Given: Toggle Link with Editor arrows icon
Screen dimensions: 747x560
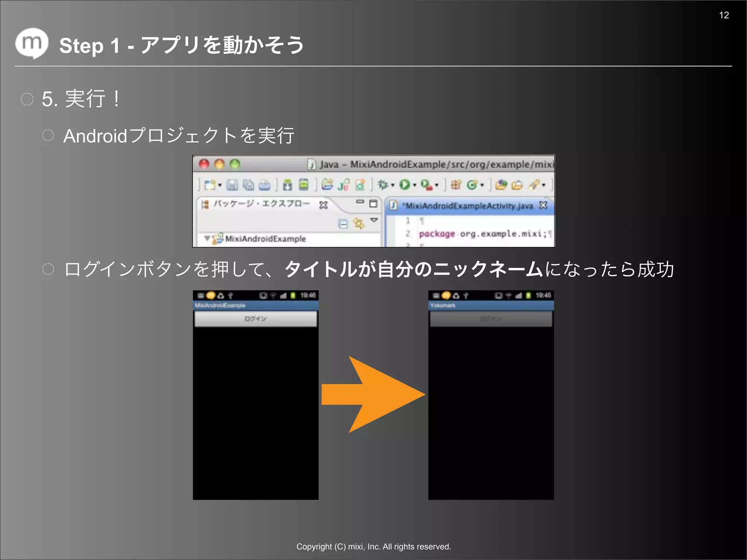Looking at the screenshot, I should 359,223.
